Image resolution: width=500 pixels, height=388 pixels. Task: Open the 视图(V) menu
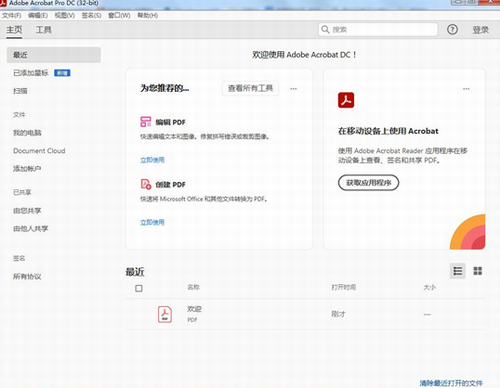pyautogui.click(x=65, y=15)
